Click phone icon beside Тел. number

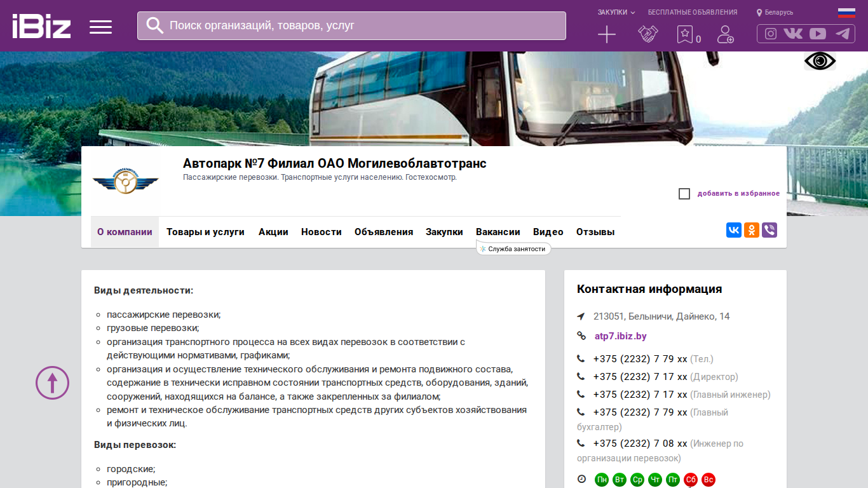coord(581,359)
